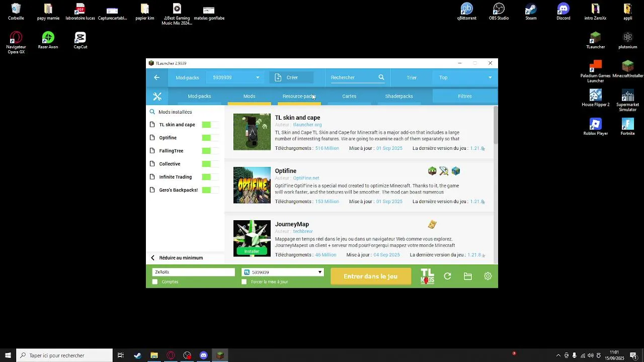The width and height of the screenshot is (644, 362).
Task: Open Discord desktop shortcut
Action: pos(563,12)
